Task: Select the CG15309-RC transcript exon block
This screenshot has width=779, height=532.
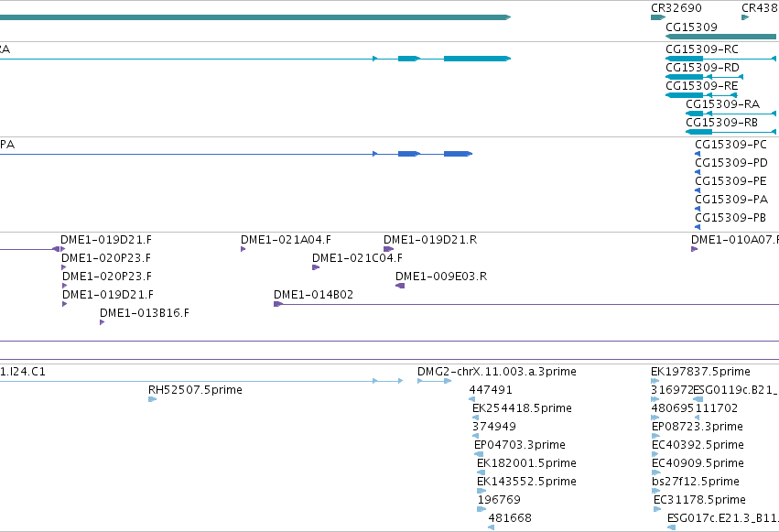Action: (684, 59)
